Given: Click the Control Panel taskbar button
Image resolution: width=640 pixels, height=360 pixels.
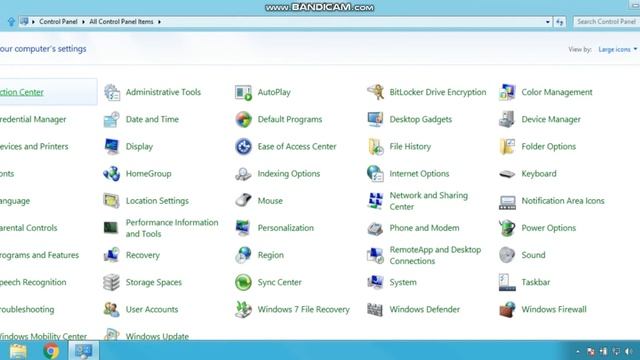Looking at the screenshot, I should tap(83, 351).
